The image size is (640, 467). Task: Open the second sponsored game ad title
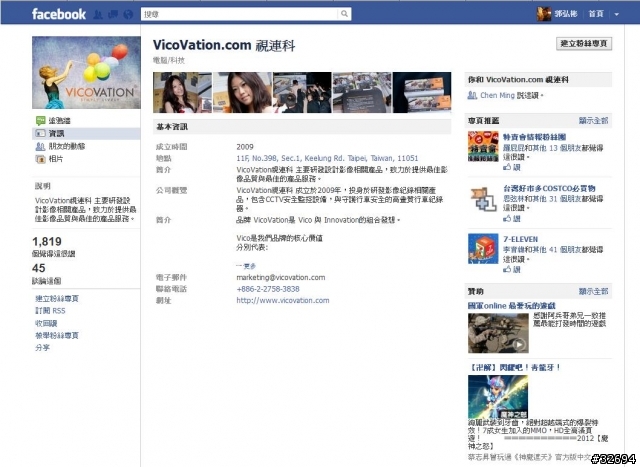pos(515,367)
